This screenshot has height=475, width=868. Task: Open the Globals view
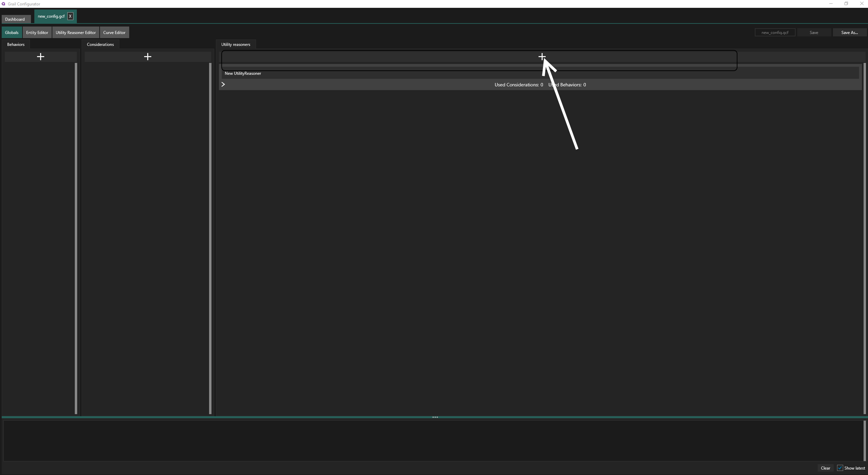[x=12, y=32]
